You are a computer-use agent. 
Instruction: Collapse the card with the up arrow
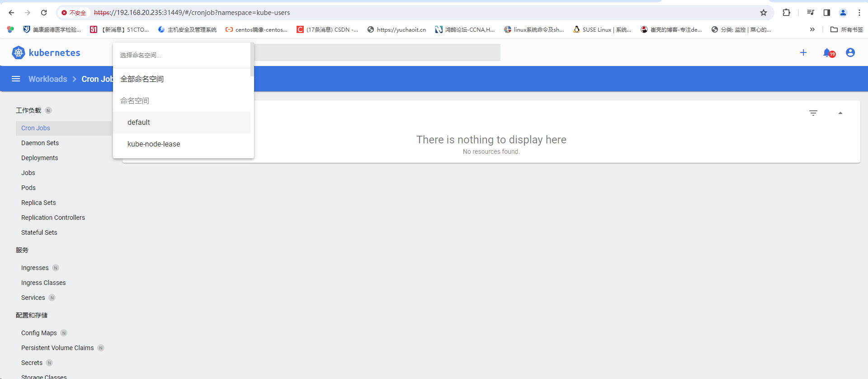point(840,113)
